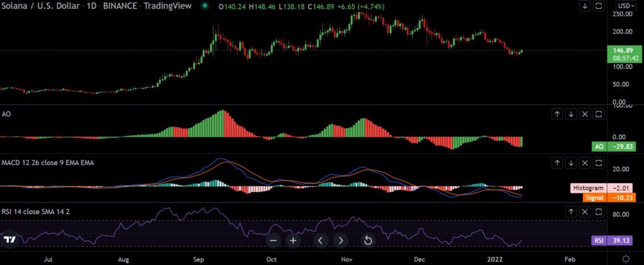The height and width of the screenshot is (265, 644).
Task: Click the green market status dot
Action: (206, 6)
